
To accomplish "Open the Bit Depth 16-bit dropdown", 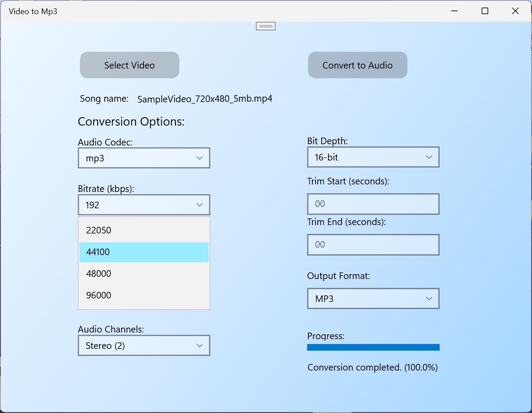I will (x=373, y=157).
